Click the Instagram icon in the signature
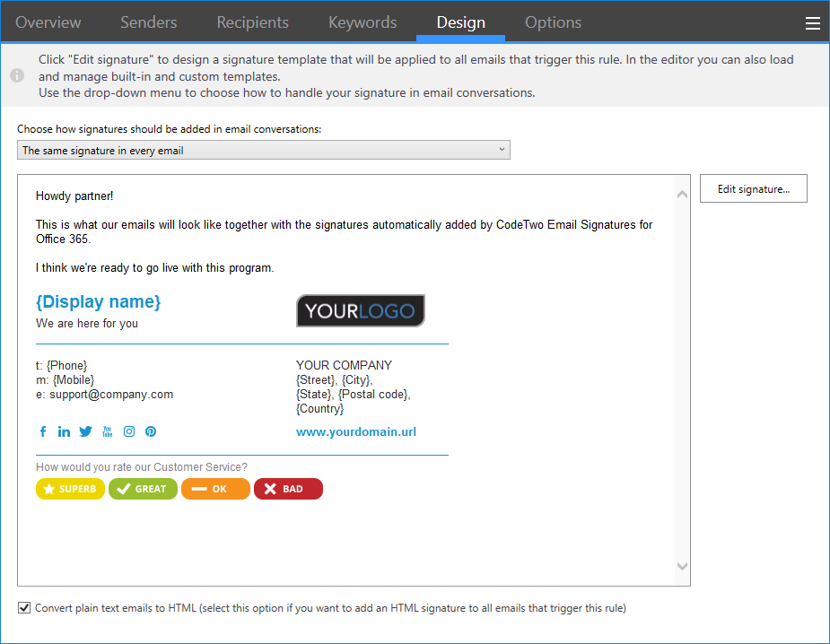The image size is (830, 644). click(129, 431)
